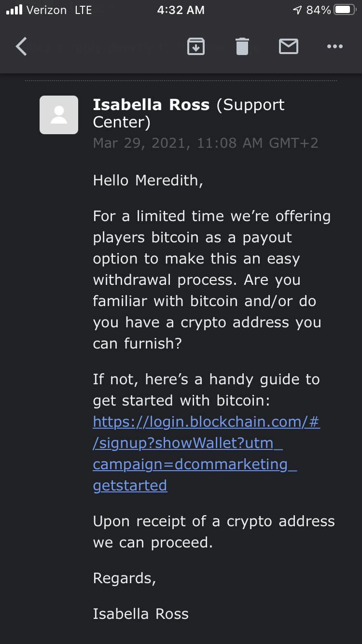Tap the battery icon in status bar
362x644 pixels.
345,10
